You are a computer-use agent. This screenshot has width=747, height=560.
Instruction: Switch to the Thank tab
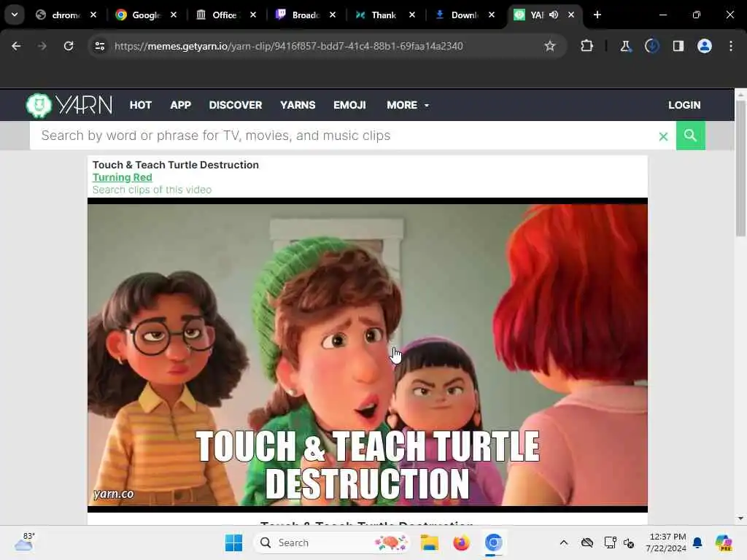[x=384, y=15]
